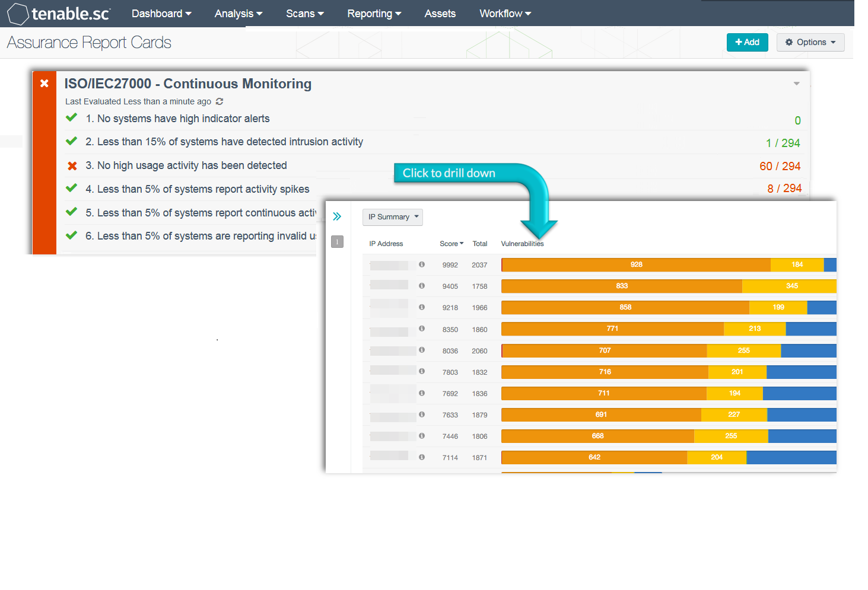Refresh the Last Evaluated status icon
This screenshot has width=868, height=590.
[220, 101]
